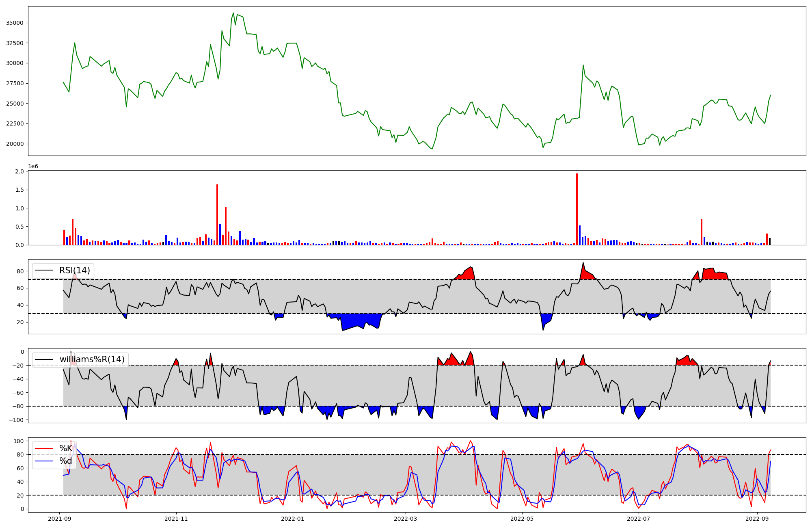Click the 2022-03 x-axis date label
Image resolution: width=812 pixels, height=528 pixels.
405,519
